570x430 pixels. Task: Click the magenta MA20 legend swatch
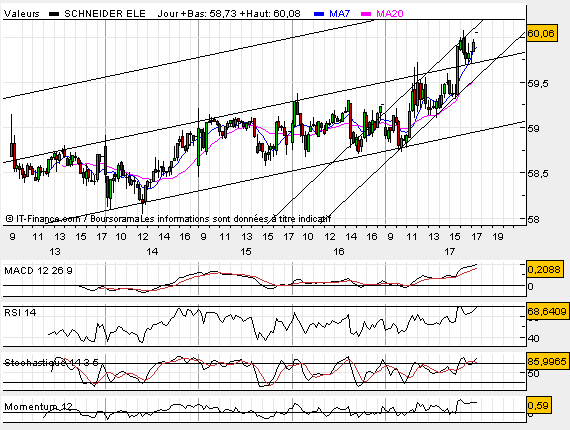point(366,14)
